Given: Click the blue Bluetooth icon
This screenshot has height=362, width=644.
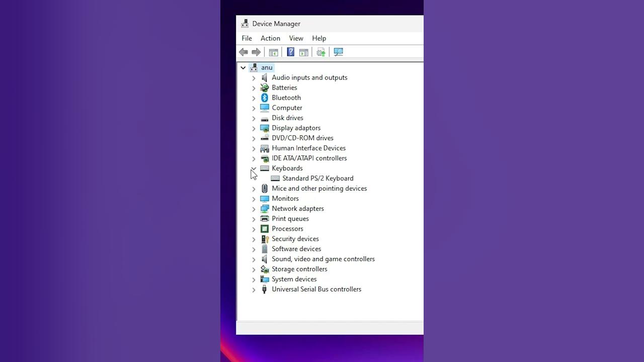Looking at the screenshot, I should pyautogui.click(x=265, y=98).
